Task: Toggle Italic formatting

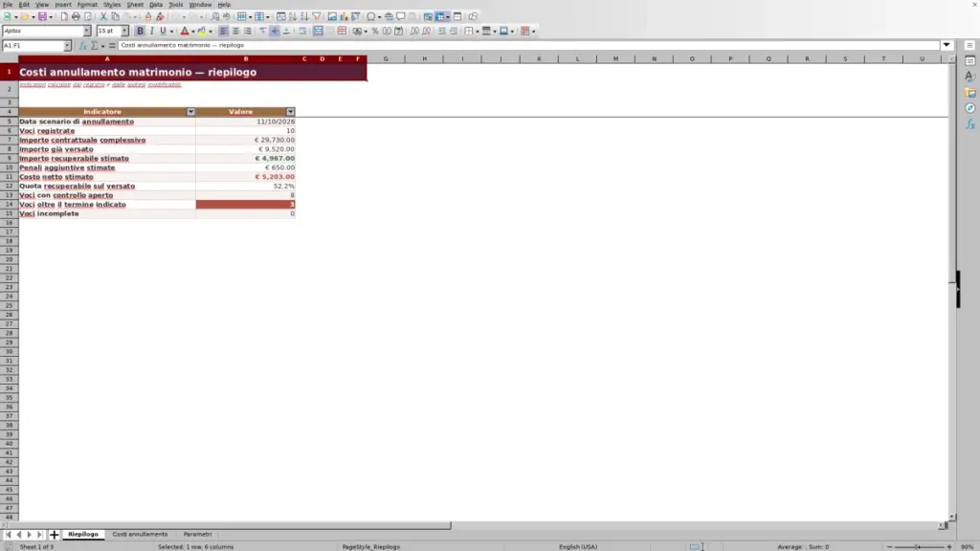Action: [152, 32]
